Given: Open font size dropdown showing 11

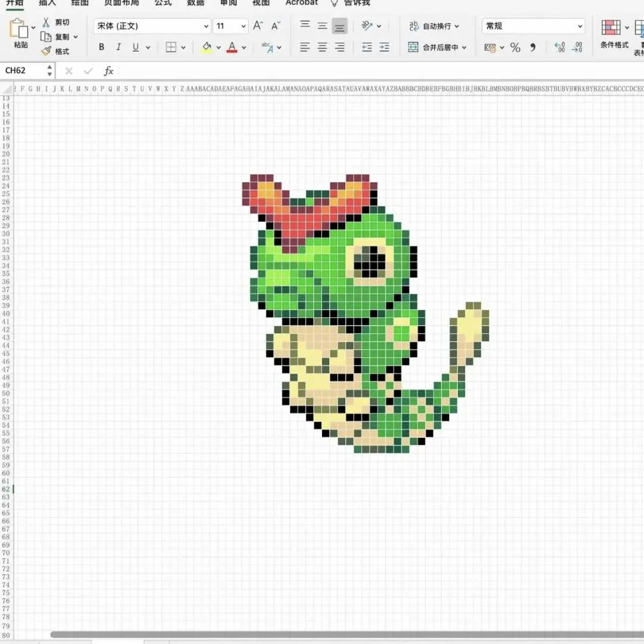Looking at the screenshot, I should 230,26.
